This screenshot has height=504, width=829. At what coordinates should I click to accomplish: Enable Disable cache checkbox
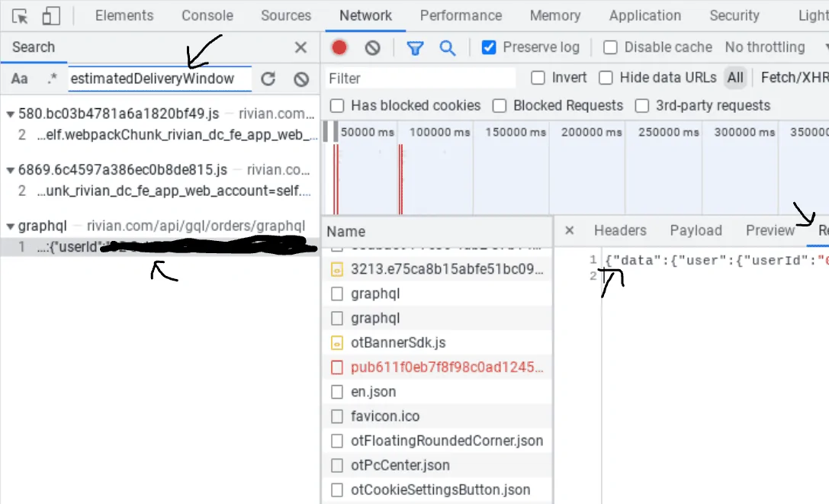pyautogui.click(x=610, y=47)
